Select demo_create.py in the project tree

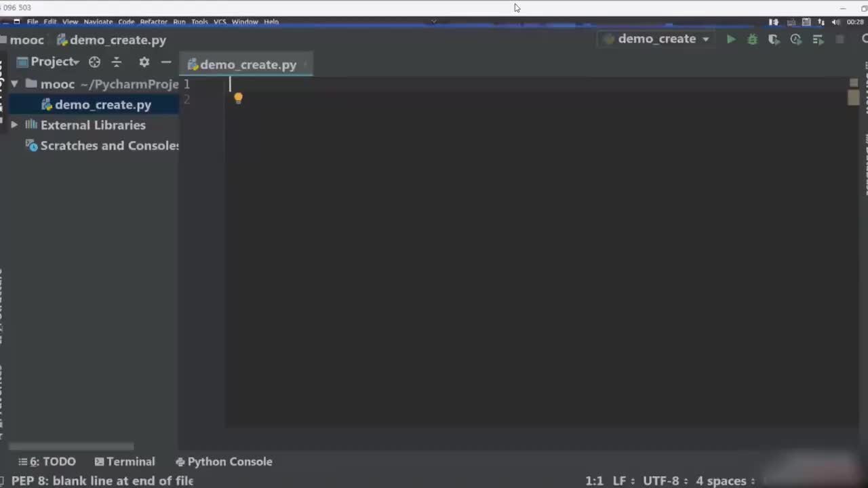point(94,104)
